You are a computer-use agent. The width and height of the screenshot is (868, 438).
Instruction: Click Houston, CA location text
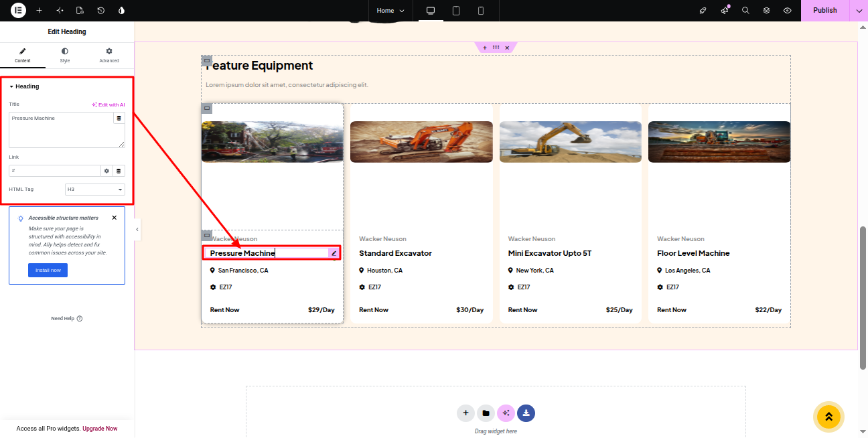tap(385, 271)
